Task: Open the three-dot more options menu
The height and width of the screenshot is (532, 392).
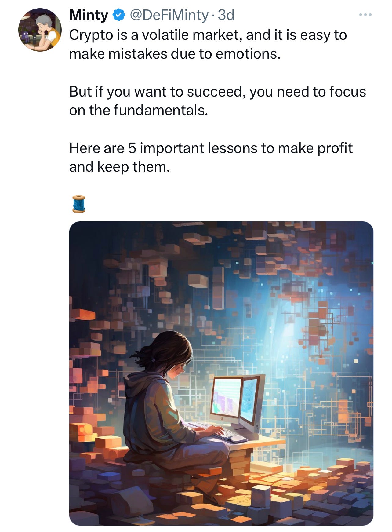Action: tap(365, 15)
